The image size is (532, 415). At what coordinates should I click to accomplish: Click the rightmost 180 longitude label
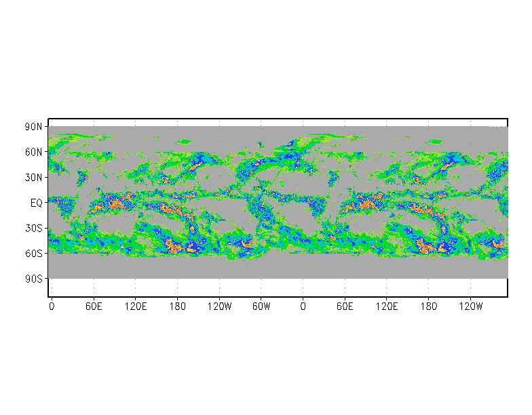429,307
